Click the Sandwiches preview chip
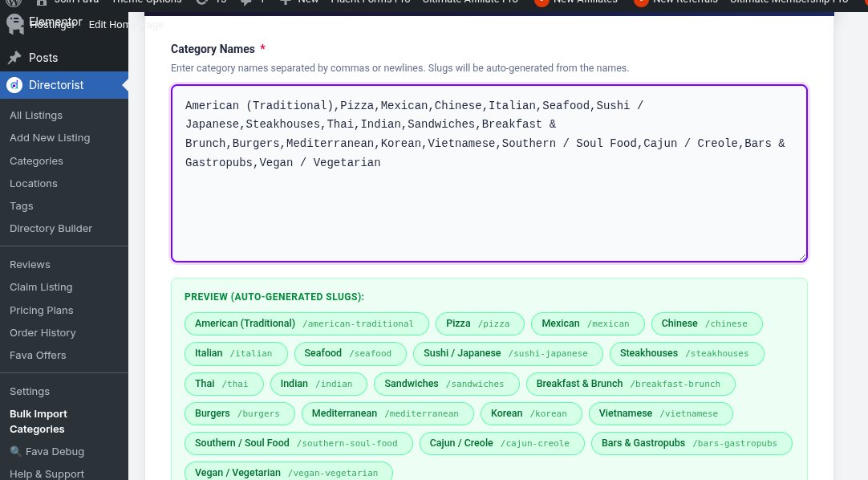This screenshot has width=868, height=480. coord(447,384)
